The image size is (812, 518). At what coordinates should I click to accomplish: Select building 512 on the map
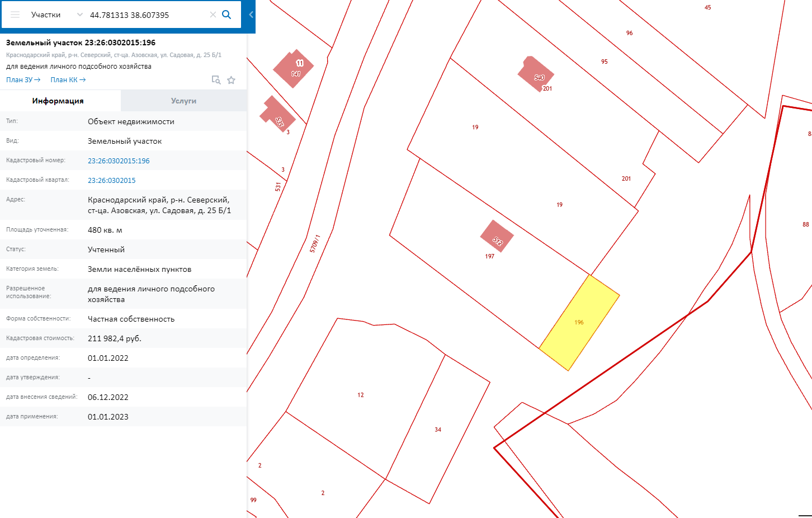tap(497, 237)
